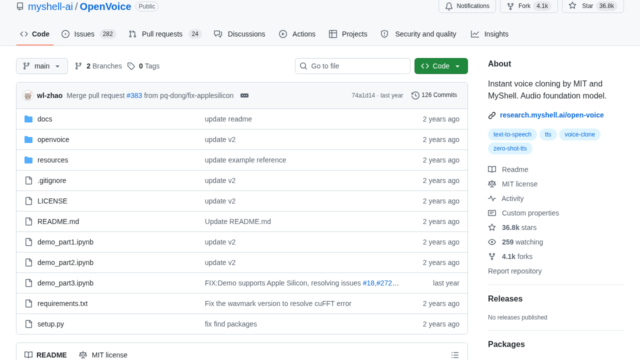Screen dimensions: 640x360
Task: Focus the Go to file search field
Action: click(x=353, y=66)
